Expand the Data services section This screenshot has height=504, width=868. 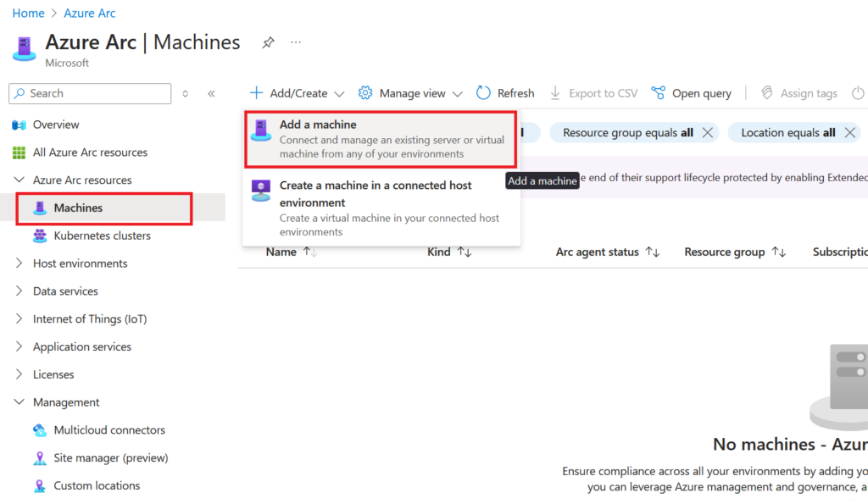[19, 291]
